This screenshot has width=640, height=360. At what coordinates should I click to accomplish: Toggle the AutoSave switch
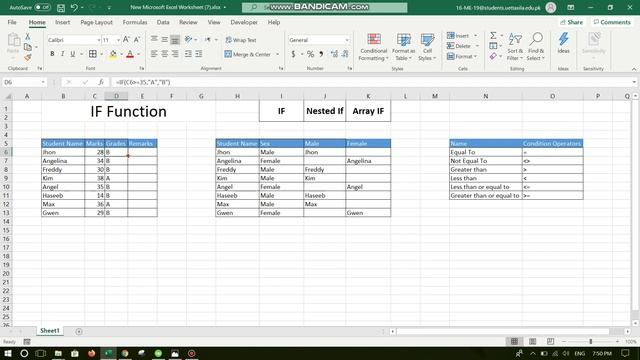pos(42,7)
